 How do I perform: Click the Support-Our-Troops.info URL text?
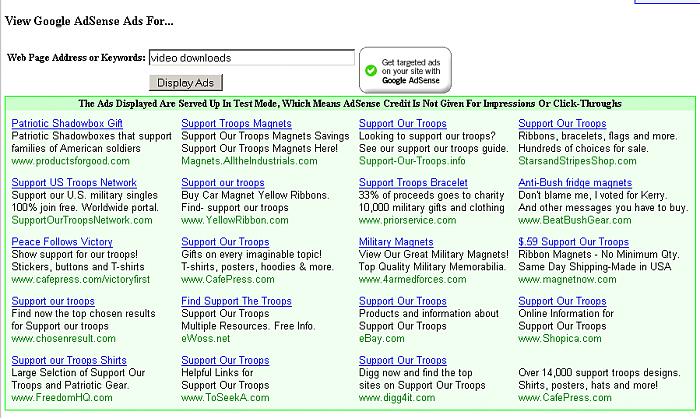click(x=412, y=161)
